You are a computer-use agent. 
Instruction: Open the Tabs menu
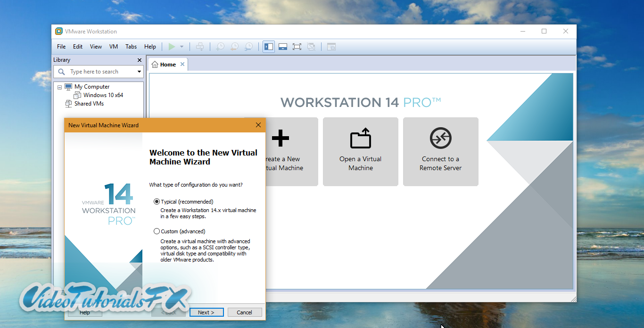click(131, 47)
